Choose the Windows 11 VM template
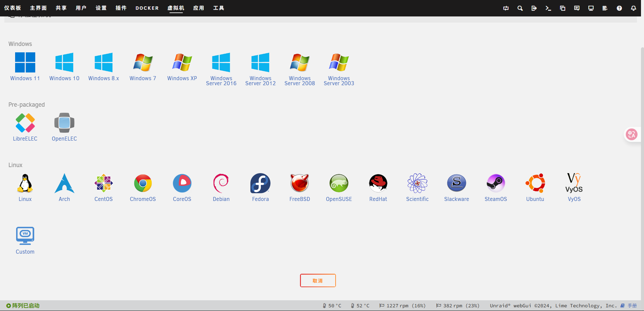This screenshot has height=311, width=644. pos(25,67)
